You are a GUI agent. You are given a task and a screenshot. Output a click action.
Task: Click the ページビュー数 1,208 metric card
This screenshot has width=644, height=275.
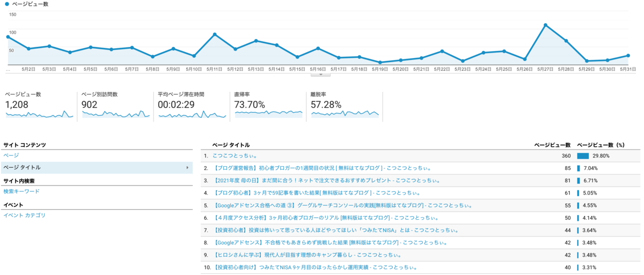click(x=39, y=106)
